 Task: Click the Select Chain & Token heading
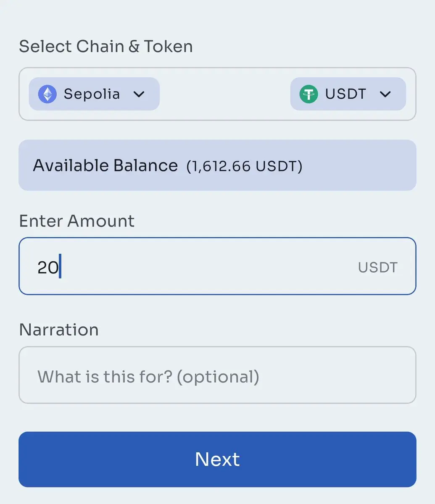[x=106, y=46]
